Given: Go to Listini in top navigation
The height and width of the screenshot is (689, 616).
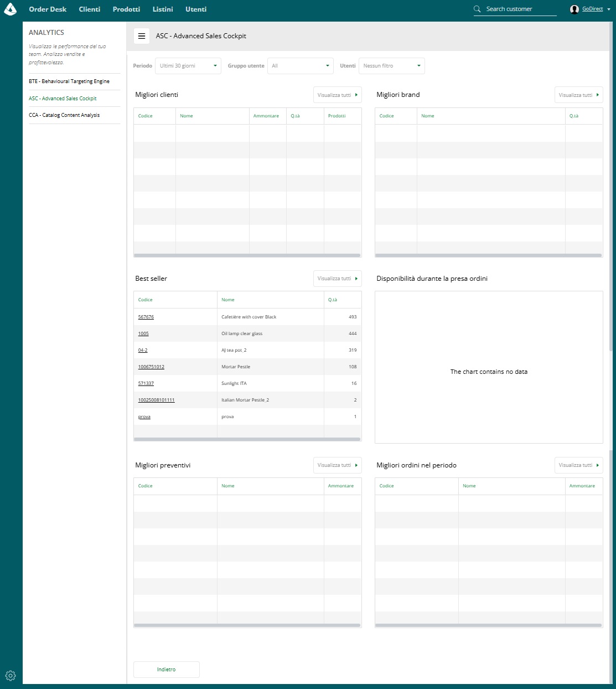Looking at the screenshot, I should tap(163, 9).
